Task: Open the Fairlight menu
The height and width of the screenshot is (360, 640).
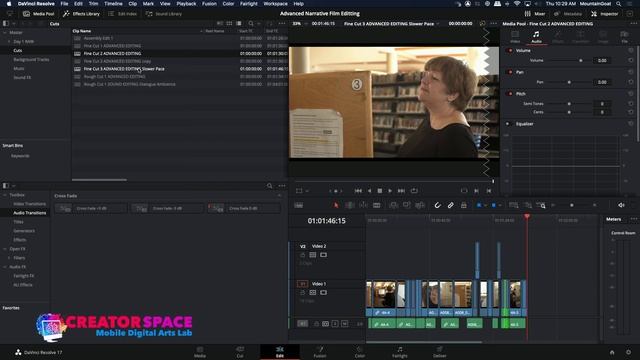Action: coord(249,4)
